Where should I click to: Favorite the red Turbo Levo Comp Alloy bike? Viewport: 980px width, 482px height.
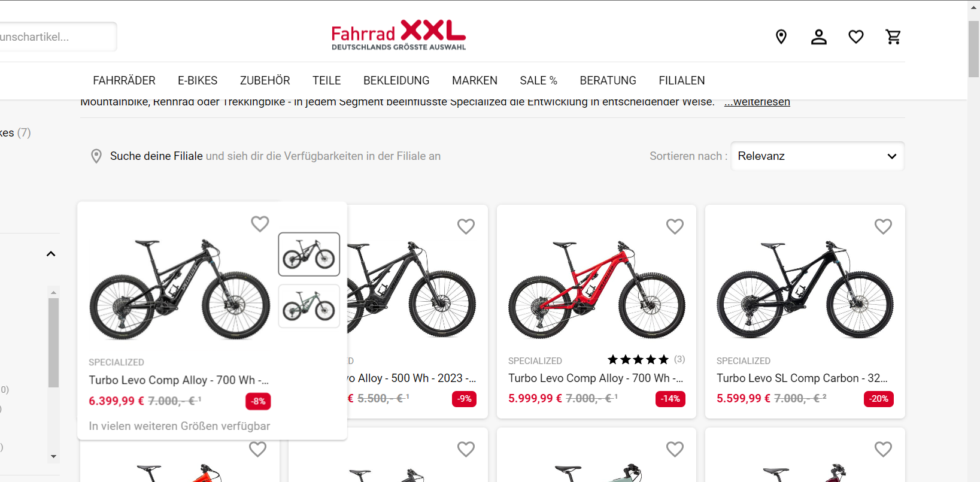675,226
